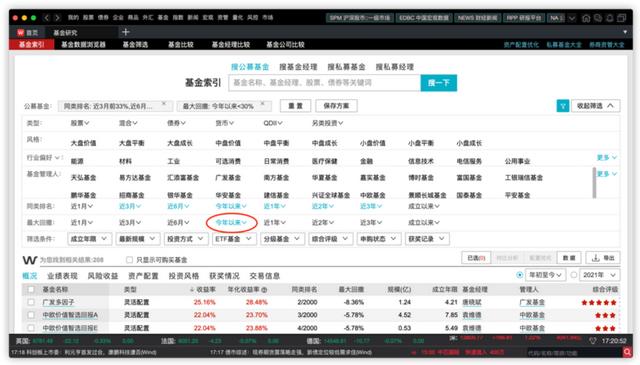This screenshot has width=640, height=365.
Task: Click the 搜一下 search button
Action: click(x=439, y=83)
